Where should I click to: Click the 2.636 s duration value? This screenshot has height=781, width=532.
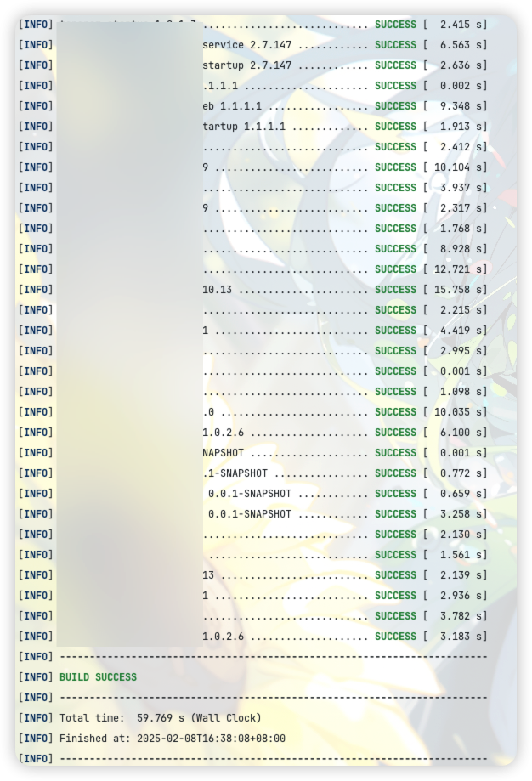coord(461,65)
